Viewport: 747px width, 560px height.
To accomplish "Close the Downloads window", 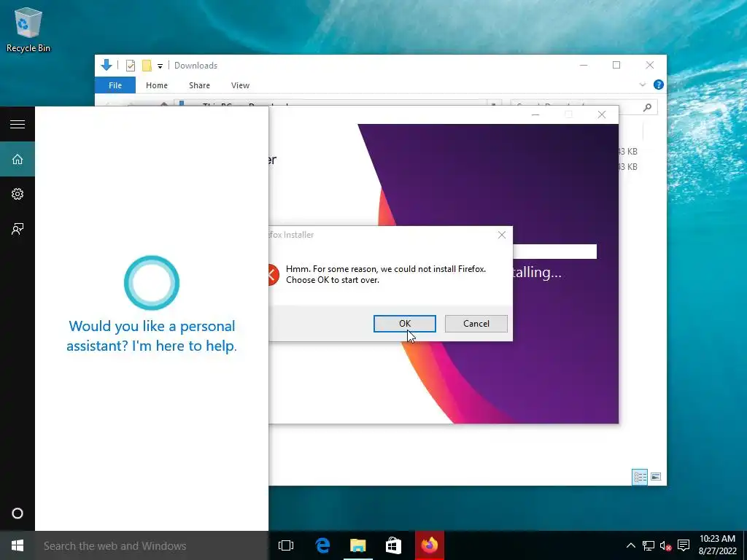I will click(x=650, y=65).
